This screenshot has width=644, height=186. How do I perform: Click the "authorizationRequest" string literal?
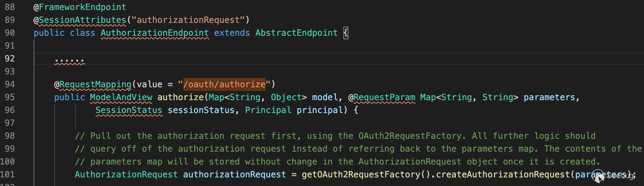(x=188, y=20)
